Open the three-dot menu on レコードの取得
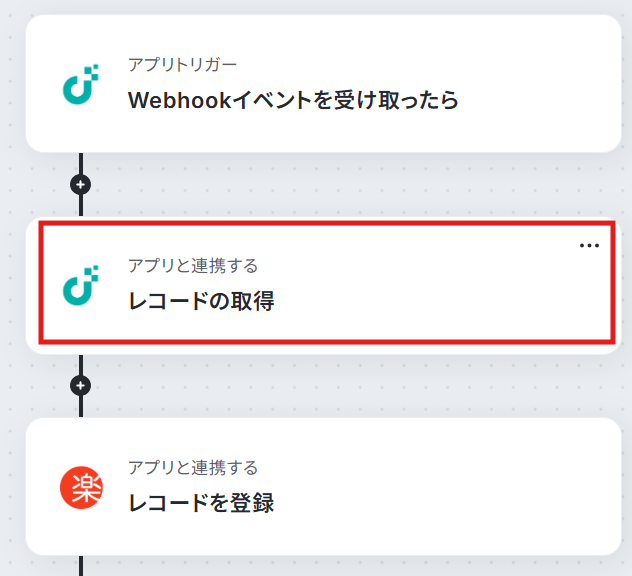Screen dimensions: 632x576 click(589, 245)
